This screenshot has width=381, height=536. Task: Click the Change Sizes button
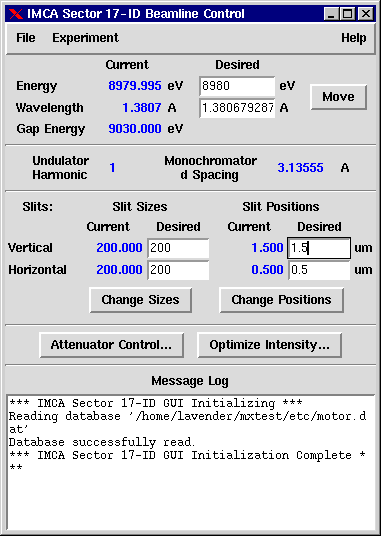tap(140, 300)
